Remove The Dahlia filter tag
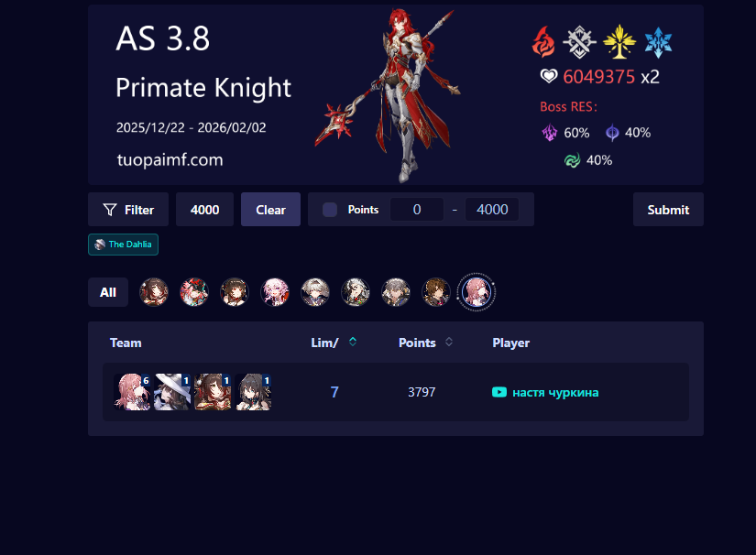The width and height of the screenshot is (756, 555). coord(123,245)
